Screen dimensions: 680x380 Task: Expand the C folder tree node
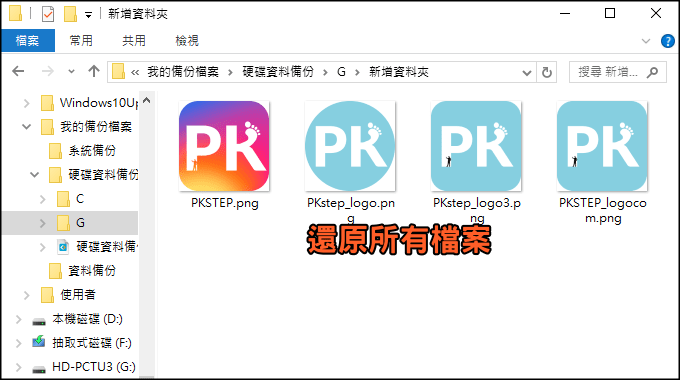(42, 199)
